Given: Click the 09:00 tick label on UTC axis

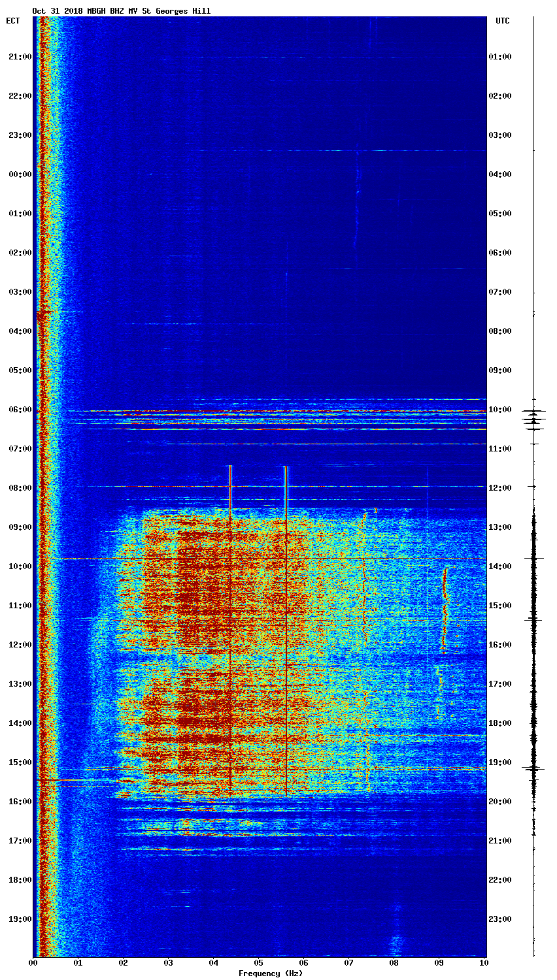Looking at the screenshot, I should click(501, 370).
